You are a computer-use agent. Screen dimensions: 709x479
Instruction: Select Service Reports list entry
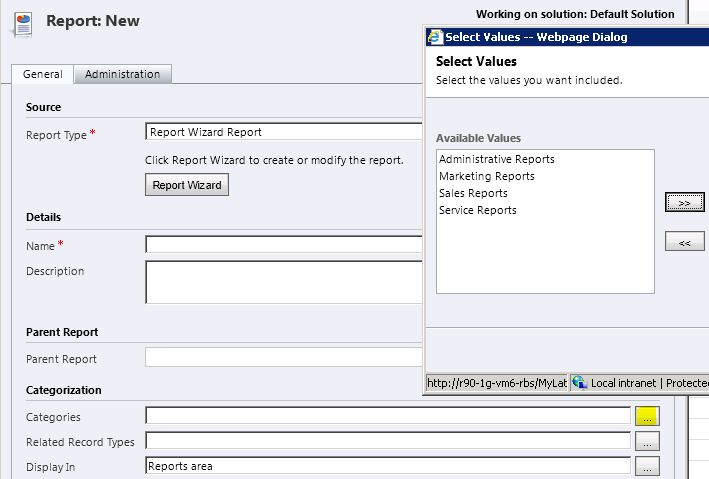pos(478,210)
